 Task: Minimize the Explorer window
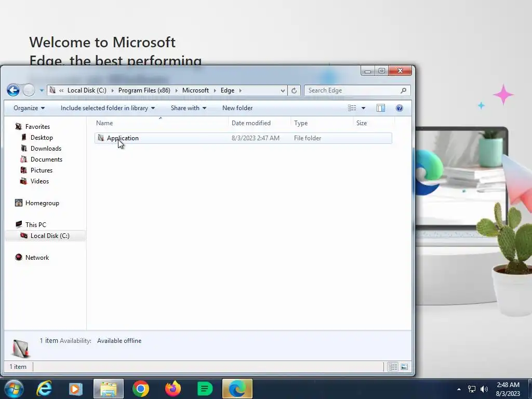pyautogui.click(x=368, y=71)
